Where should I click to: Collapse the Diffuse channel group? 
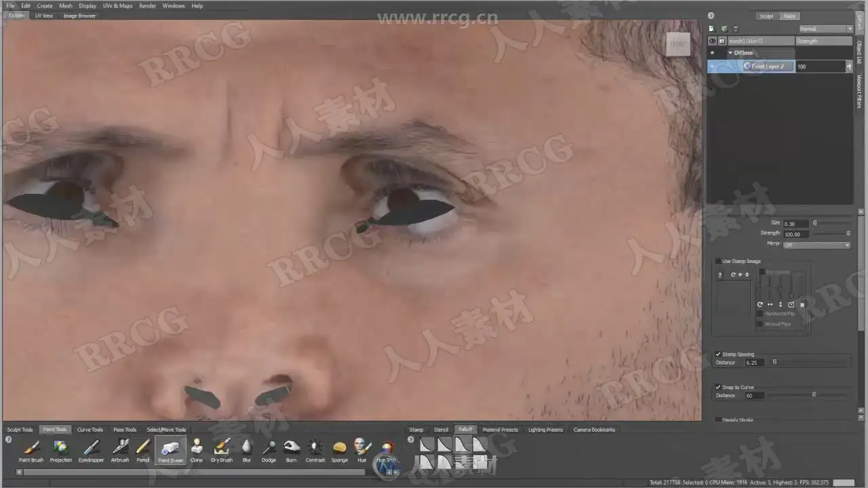(730, 53)
